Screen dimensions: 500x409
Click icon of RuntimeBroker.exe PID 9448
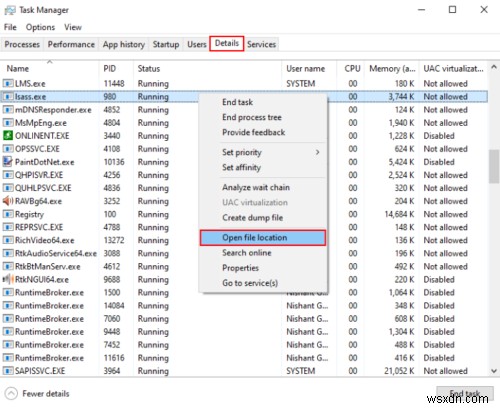[x=8, y=332]
